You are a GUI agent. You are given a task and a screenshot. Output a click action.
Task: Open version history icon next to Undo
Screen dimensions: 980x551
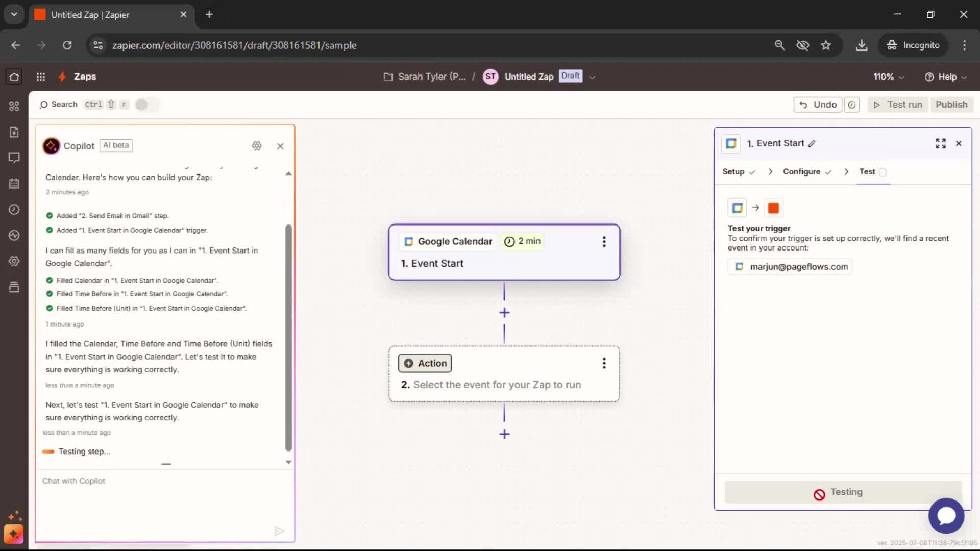852,105
